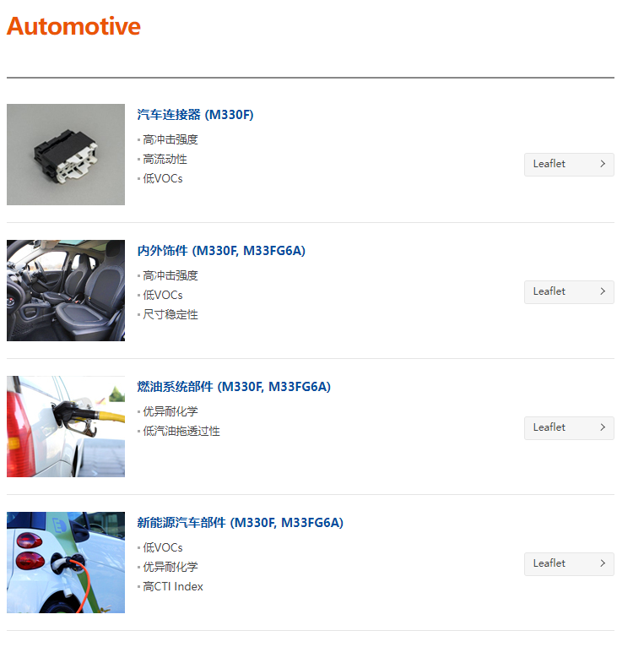
Task: Click the chevron arrow on the 新能源汽车部件 Leaflet button
Action: (603, 563)
